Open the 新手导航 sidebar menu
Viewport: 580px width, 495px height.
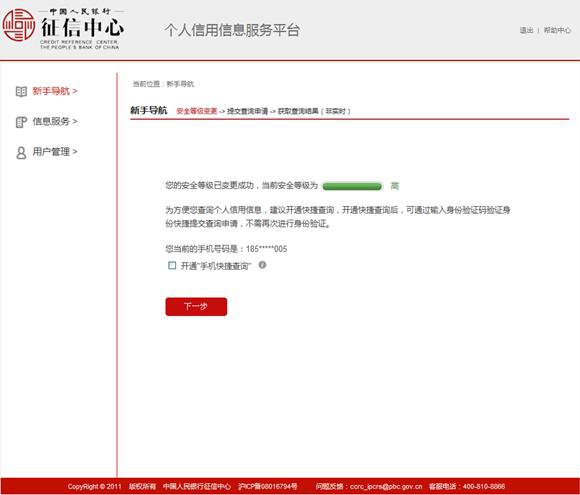55,91
